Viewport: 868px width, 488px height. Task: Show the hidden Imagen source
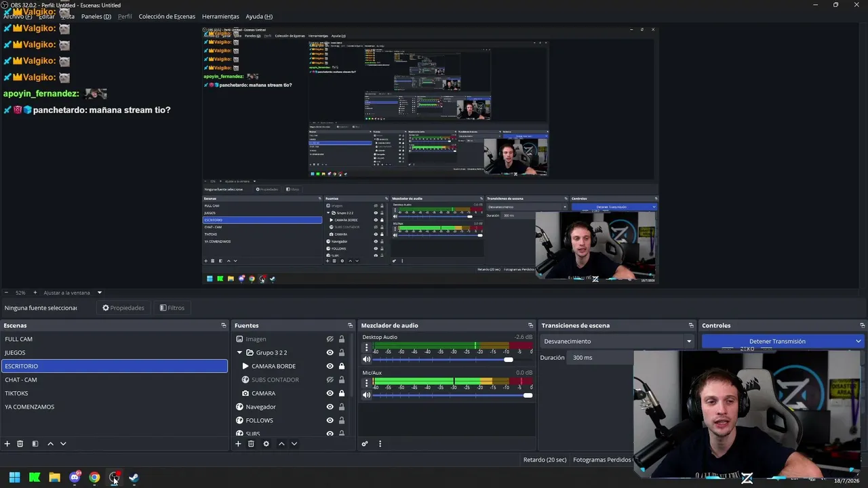pyautogui.click(x=330, y=339)
